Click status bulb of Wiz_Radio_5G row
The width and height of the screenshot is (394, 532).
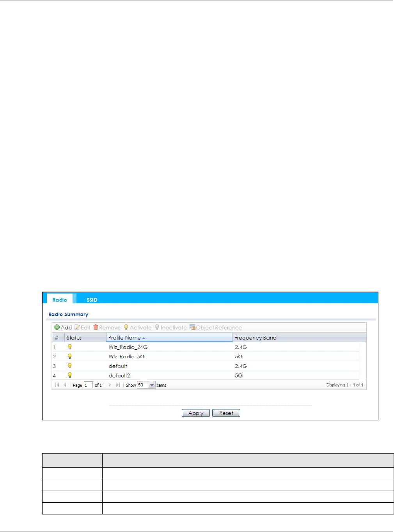(69, 356)
